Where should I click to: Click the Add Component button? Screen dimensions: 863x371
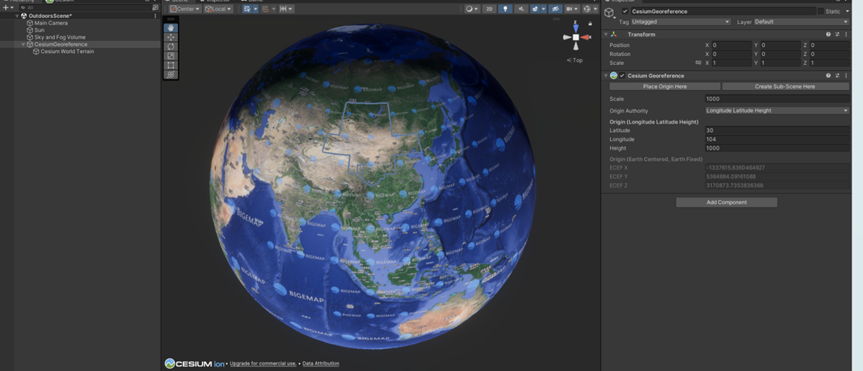(x=727, y=203)
